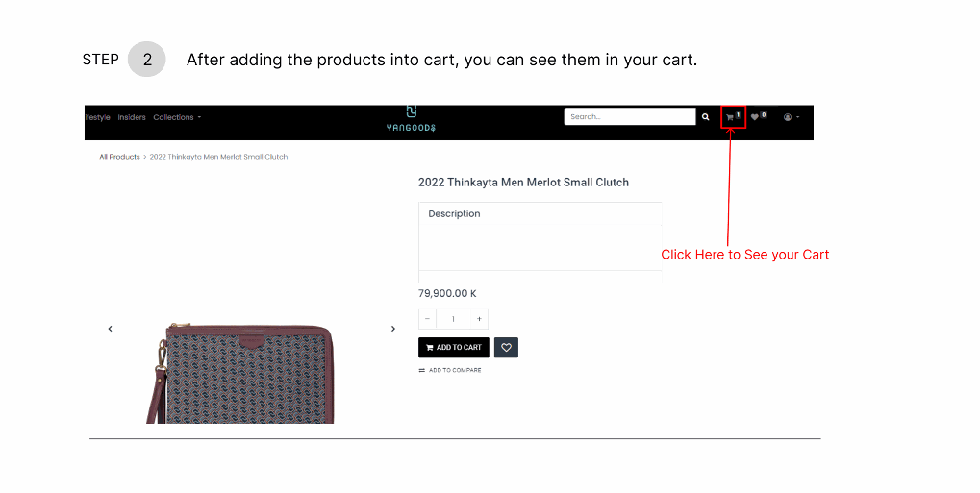Screen dimensions: 980x493
Task: Click the search magnifier icon
Action: point(705,117)
